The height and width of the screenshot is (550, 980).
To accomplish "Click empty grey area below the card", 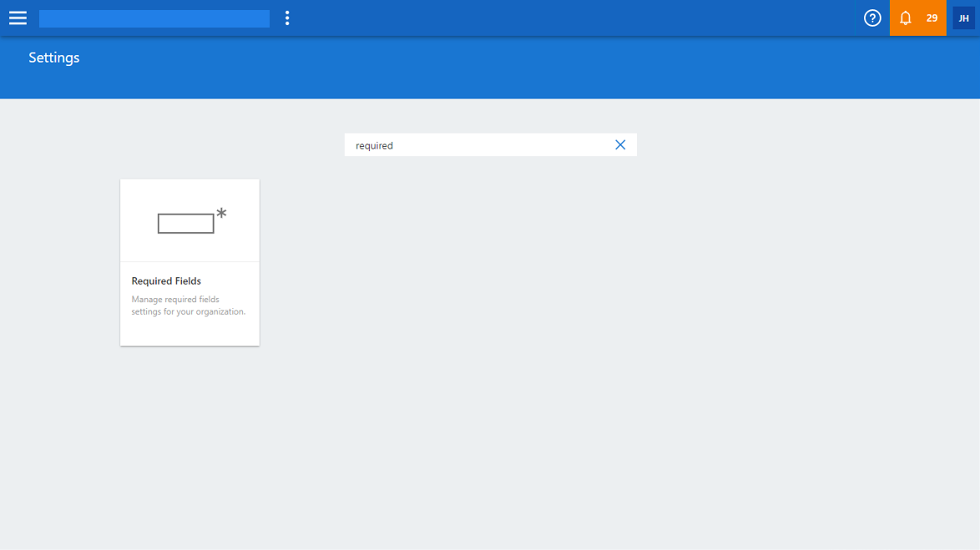I will (189, 434).
